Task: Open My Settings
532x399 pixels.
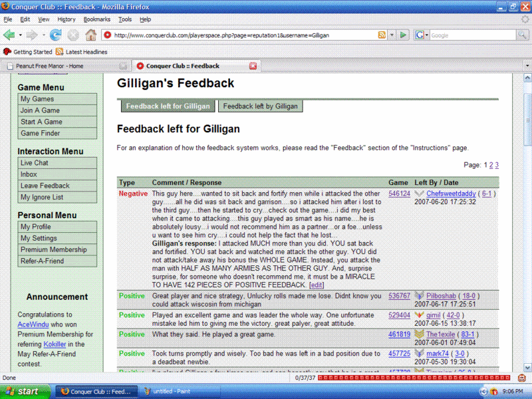Action: coord(57,238)
